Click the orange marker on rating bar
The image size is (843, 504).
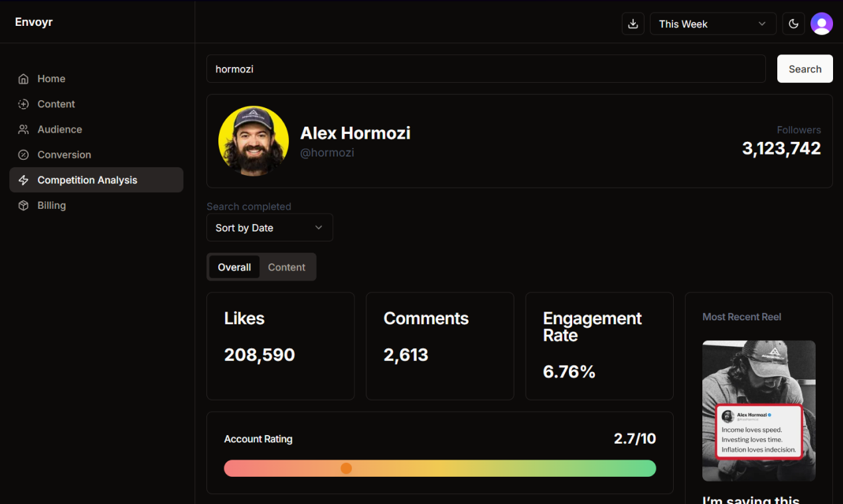pyautogui.click(x=346, y=468)
